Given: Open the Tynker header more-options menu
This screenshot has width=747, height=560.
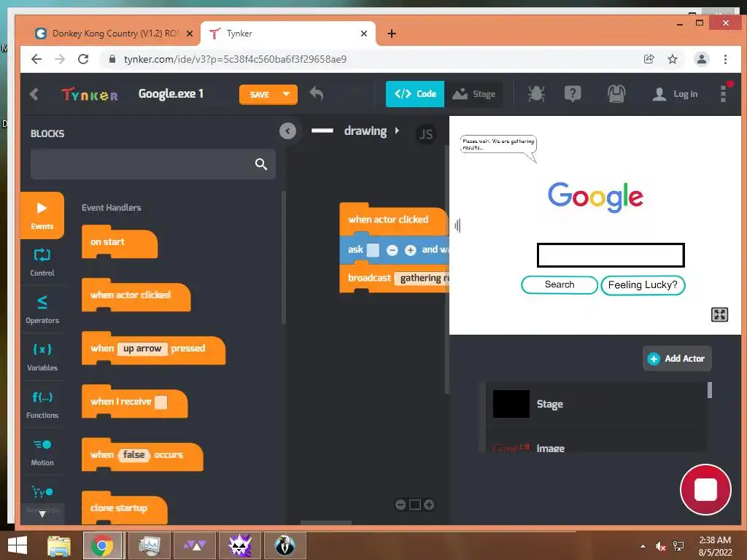Looking at the screenshot, I should 724,93.
